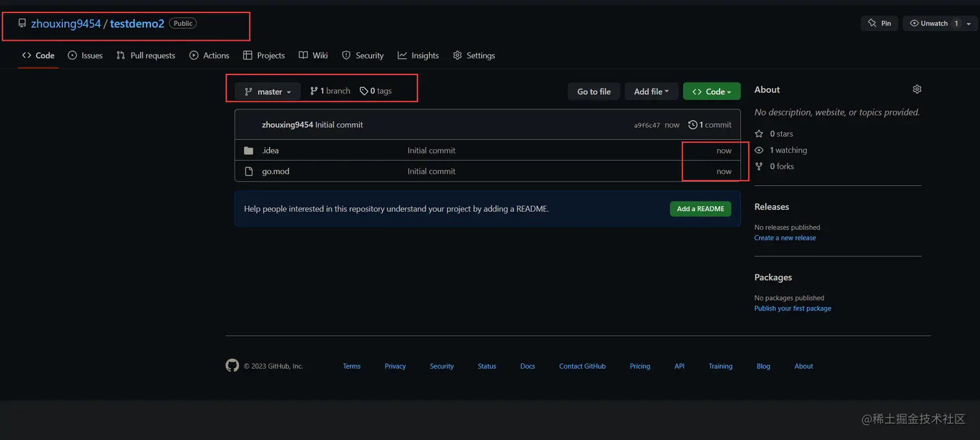The width and height of the screenshot is (980, 440).
Task: Open Blog link in footer
Action: (x=764, y=366)
